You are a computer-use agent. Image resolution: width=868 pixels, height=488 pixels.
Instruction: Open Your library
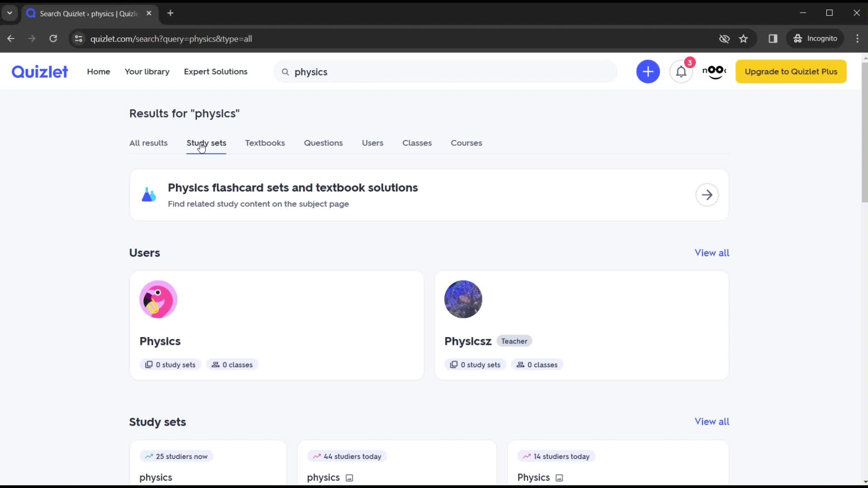pyautogui.click(x=147, y=71)
